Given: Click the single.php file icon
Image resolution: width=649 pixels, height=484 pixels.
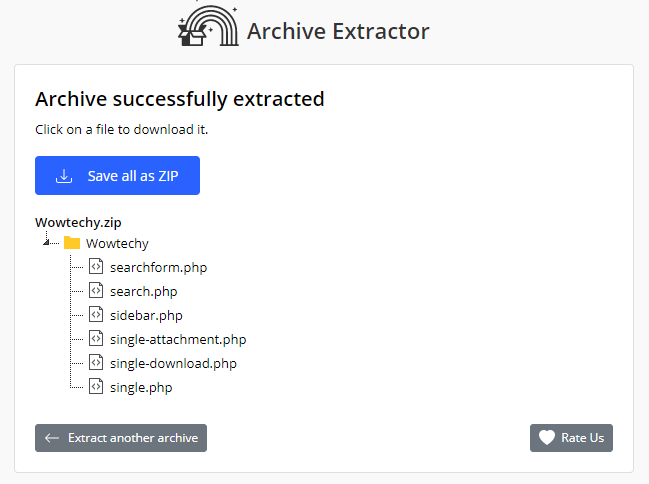Looking at the screenshot, I should pyautogui.click(x=96, y=387).
